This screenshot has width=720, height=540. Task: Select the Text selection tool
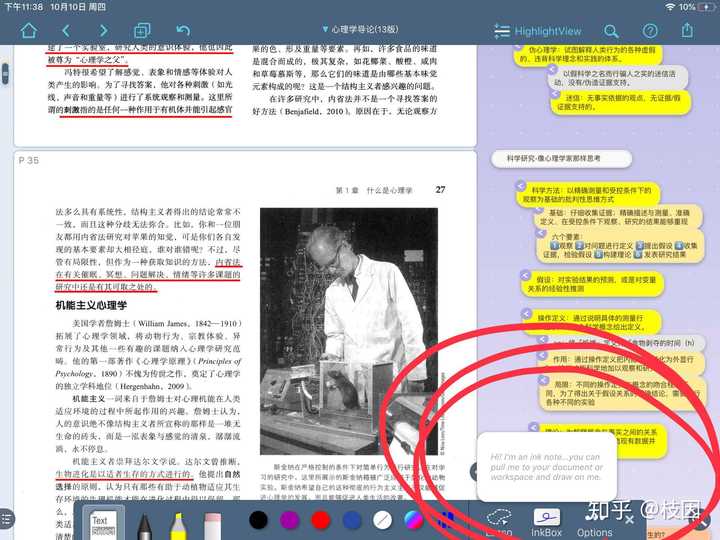[102, 525]
